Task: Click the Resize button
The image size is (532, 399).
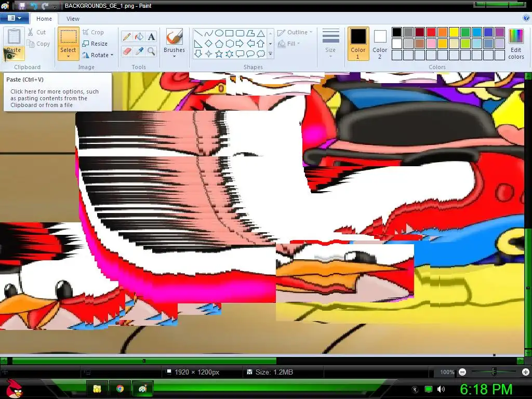Action: (95, 44)
